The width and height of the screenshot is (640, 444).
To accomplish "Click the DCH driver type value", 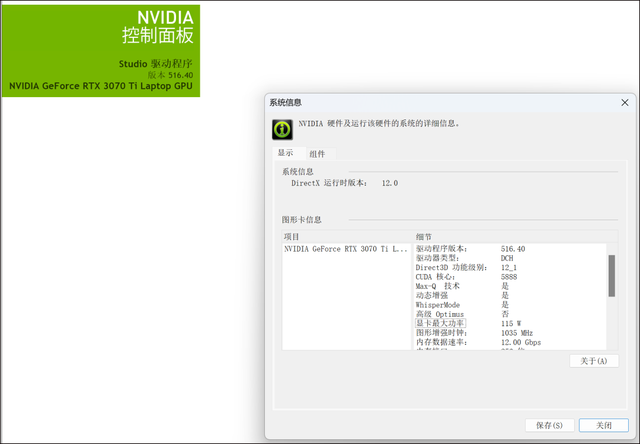I will (507, 258).
